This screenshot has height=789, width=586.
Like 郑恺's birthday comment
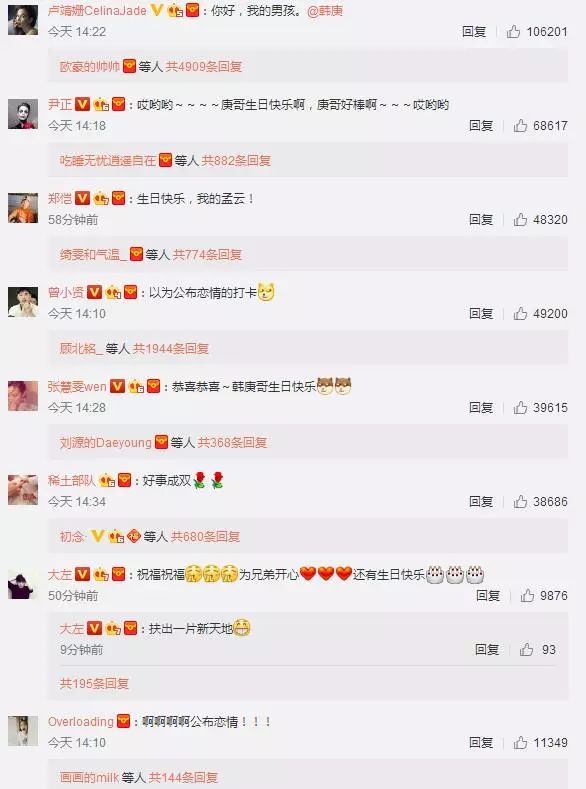(520, 219)
